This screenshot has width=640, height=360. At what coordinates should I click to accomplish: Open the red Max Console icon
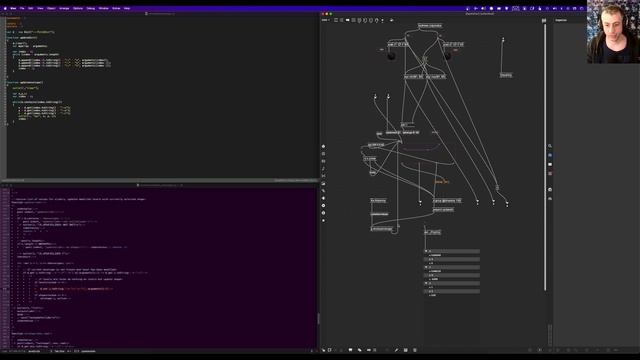[550, 173]
